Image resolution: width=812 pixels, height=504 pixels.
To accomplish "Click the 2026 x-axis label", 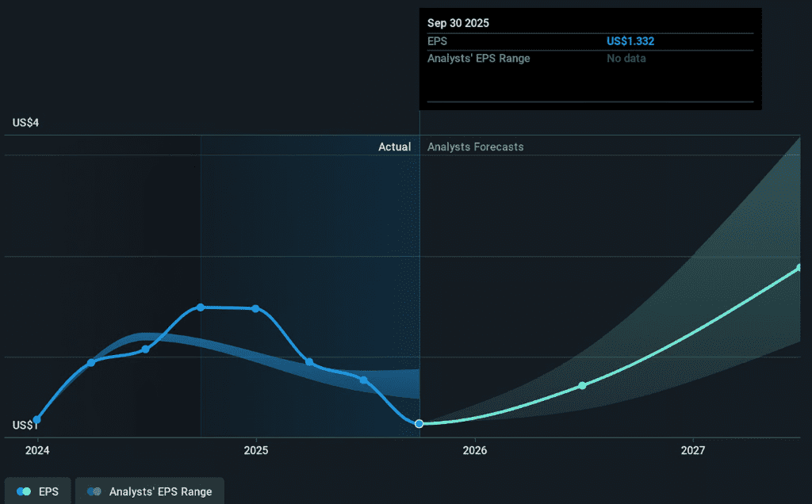I will (x=474, y=450).
